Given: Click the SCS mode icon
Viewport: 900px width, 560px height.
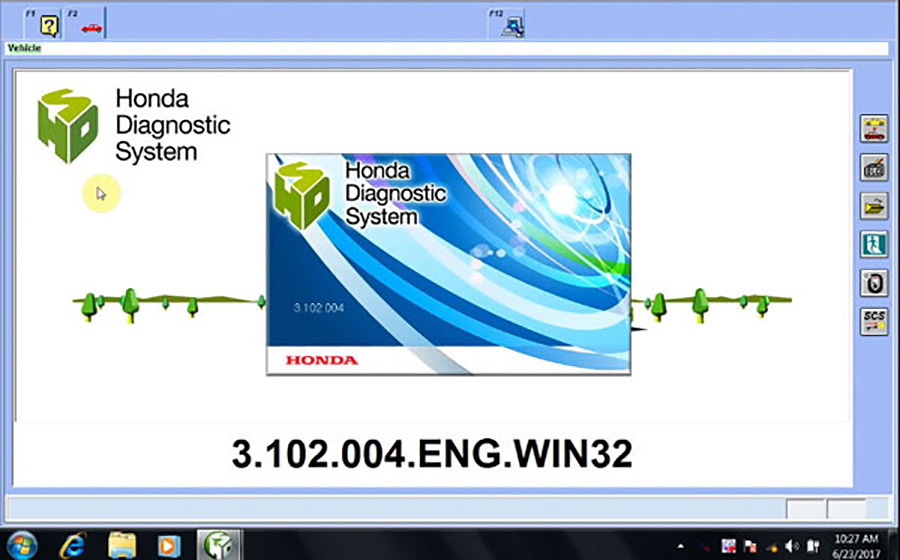Looking at the screenshot, I should [x=873, y=321].
